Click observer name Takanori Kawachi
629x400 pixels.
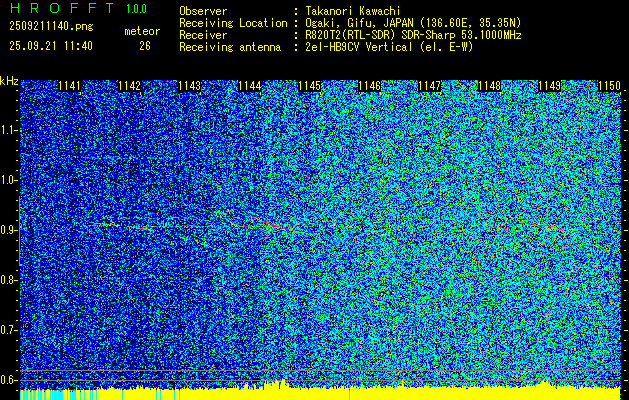tap(353, 11)
